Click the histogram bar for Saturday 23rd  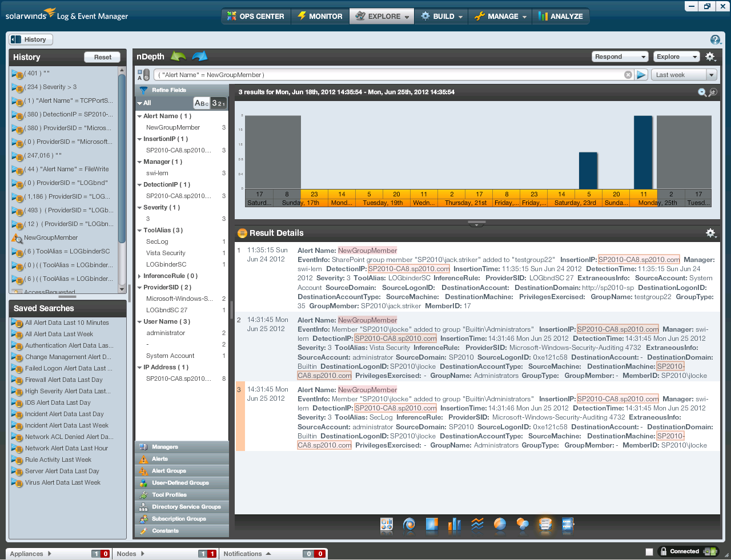[588, 171]
